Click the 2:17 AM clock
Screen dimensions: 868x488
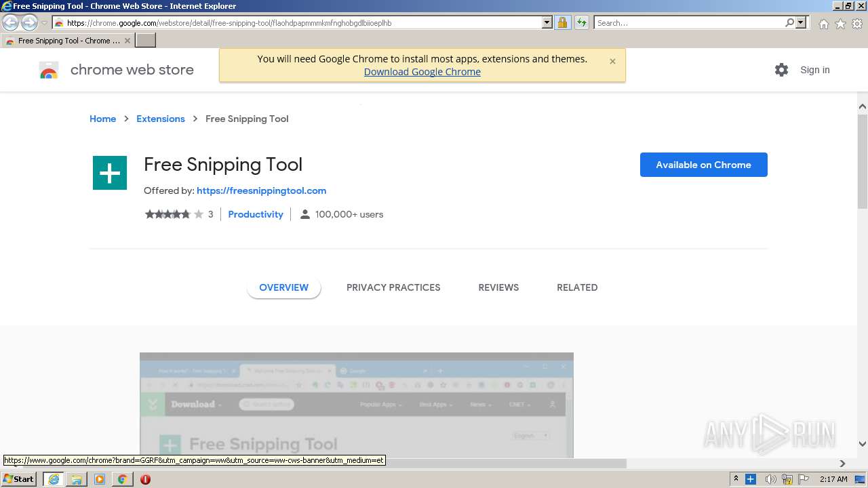833,479
